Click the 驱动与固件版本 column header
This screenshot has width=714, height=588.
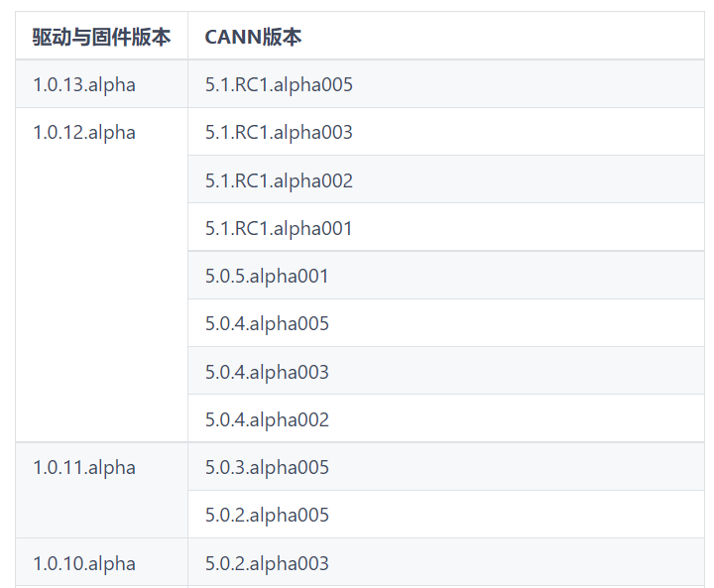coord(101,37)
